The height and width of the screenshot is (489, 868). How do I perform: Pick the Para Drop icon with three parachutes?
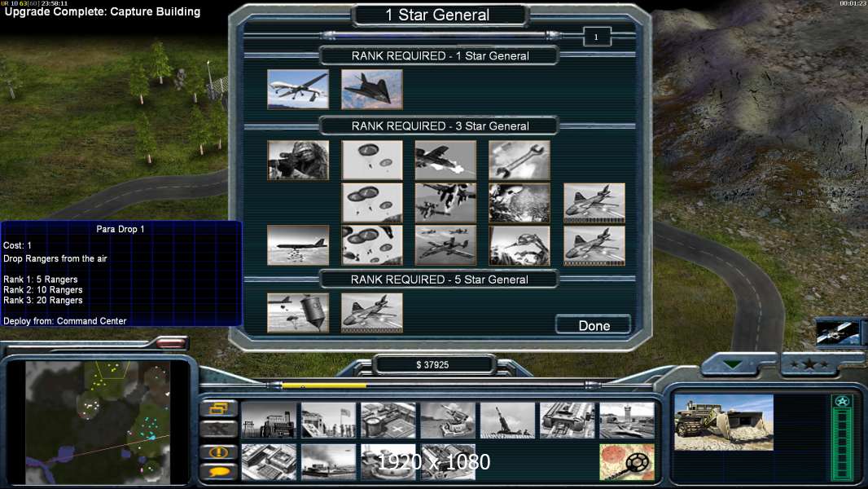click(372, 203)
